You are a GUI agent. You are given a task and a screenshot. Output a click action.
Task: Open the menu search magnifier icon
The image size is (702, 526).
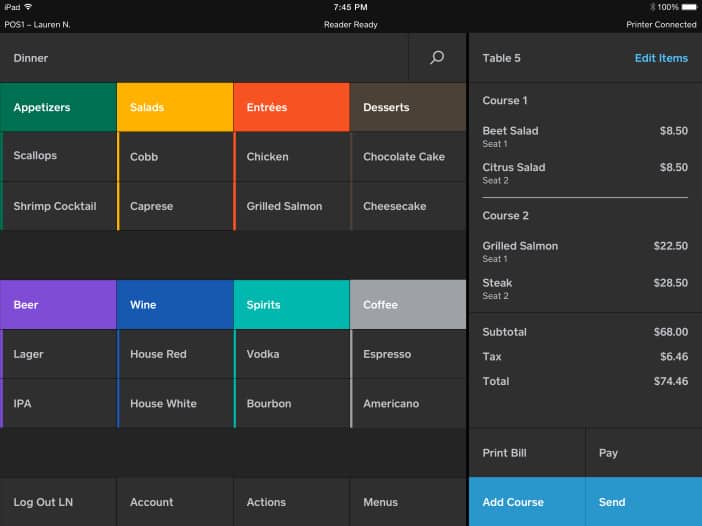click(x=437, y=57)
